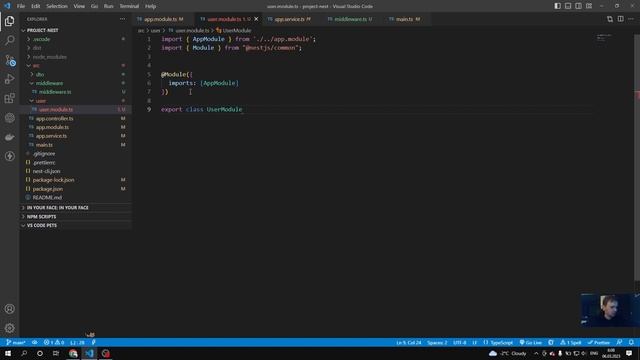Open package.json file

click(76, 189)
